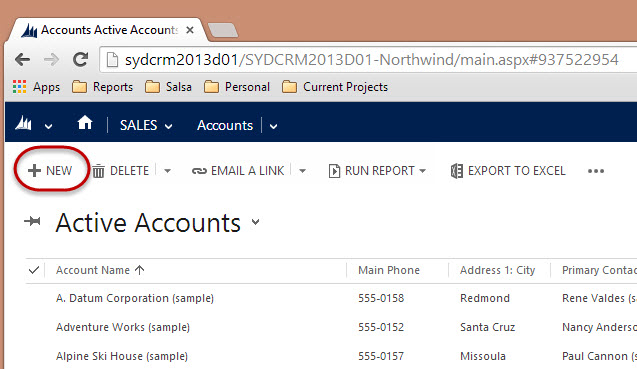Open the Salsa bookmark folder
Screen dimensions: 637x369
tap(168, 87)
